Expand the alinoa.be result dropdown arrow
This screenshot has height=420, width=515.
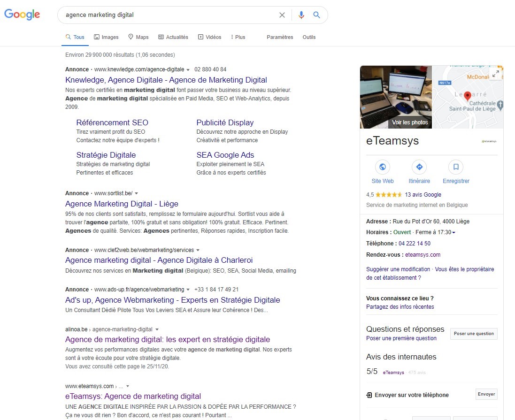157,329
